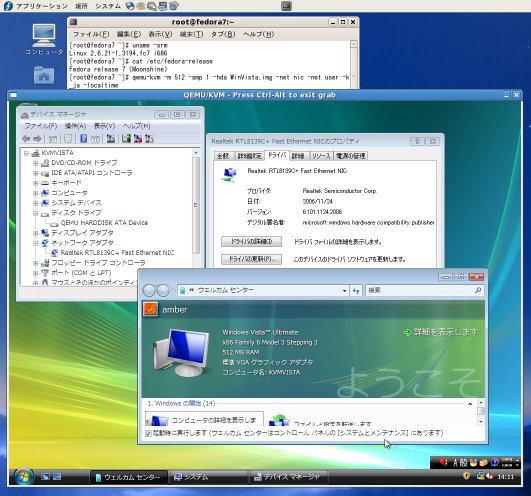This screenshot has height=496, width=531.
Task: Toggle KANA indicator on language bar
Action: (x=507, y=465)
